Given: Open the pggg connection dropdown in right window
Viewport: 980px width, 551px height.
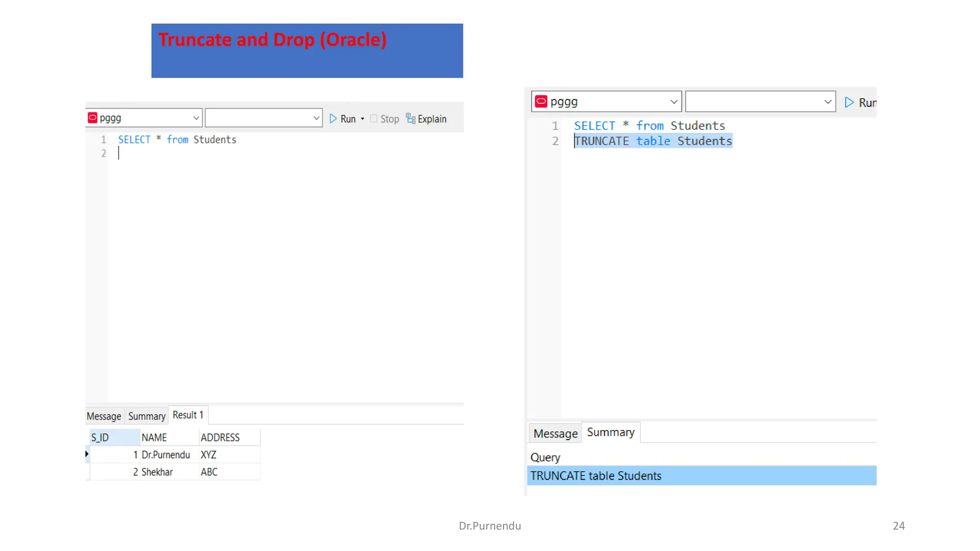Looking at the screenshot, I should (x=674, y=102).
